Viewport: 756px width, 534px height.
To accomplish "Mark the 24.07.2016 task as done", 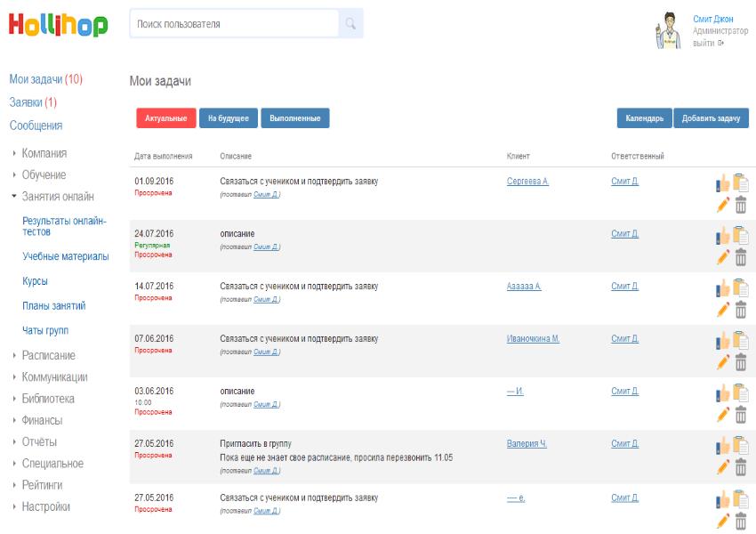I will click(x=723, y=235).
